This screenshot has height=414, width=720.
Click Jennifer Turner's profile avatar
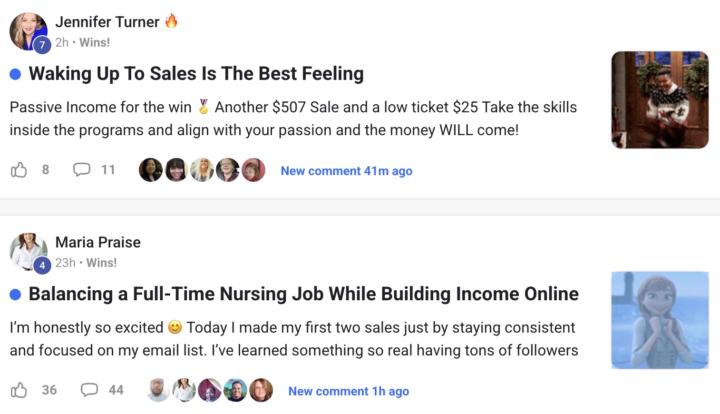[x=27, y=30]
